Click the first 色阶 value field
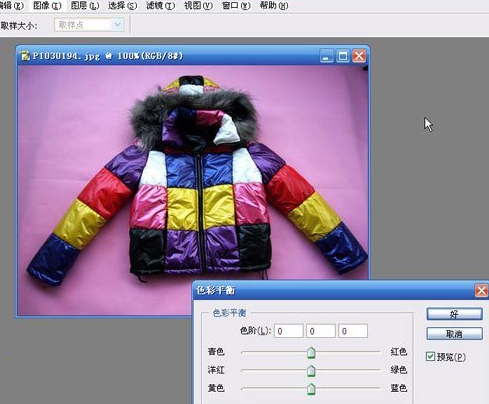This screenshot has height=404, width=489. (x=289, y=331)
